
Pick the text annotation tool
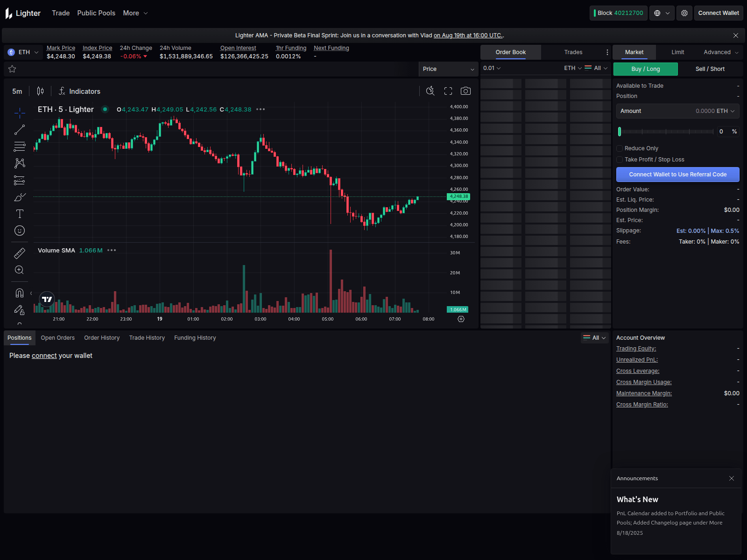pos(20,214)
